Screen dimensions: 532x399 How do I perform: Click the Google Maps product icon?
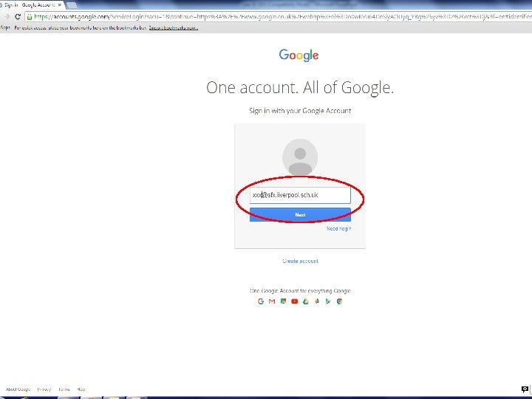tap(283, 301)
